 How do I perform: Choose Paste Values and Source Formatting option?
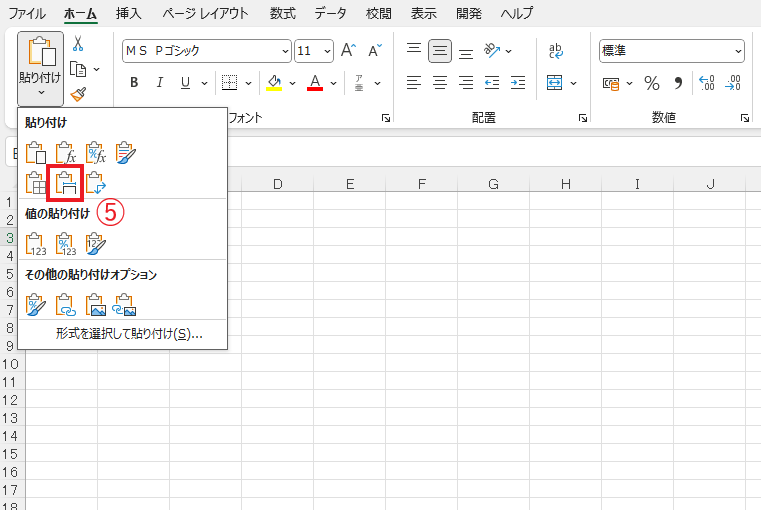96,244
